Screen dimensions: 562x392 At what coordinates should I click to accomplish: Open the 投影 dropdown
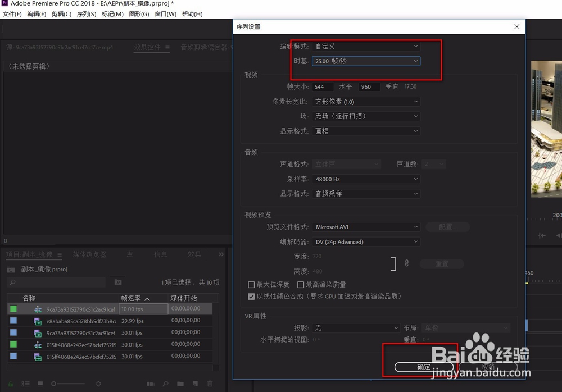point(356,328)
